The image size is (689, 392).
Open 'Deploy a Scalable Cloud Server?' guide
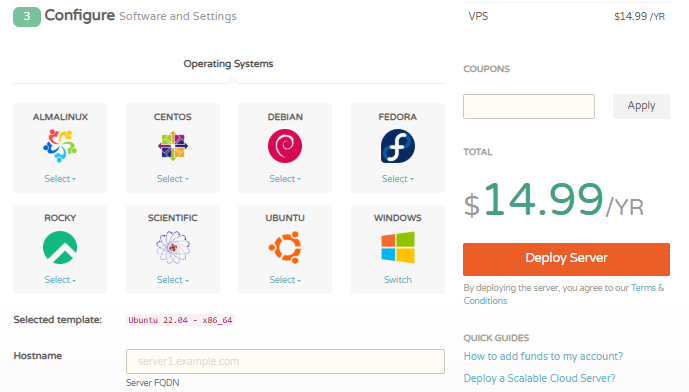pos(539,378)
